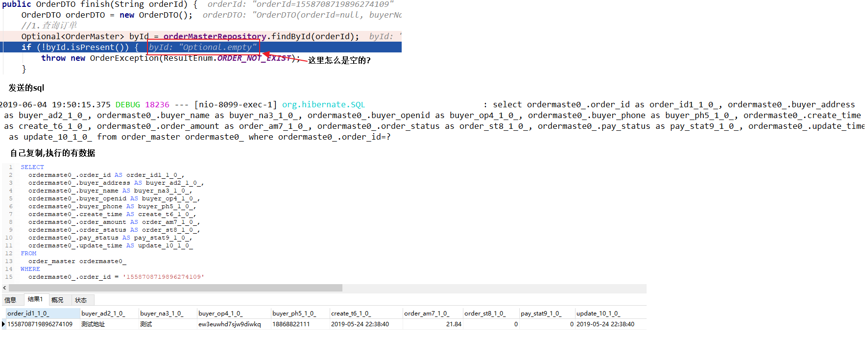Click the WHERE keyword on line 14
The width and height of the screenshot is (868, 339).
pyautogui.click(x=30, y=269)
